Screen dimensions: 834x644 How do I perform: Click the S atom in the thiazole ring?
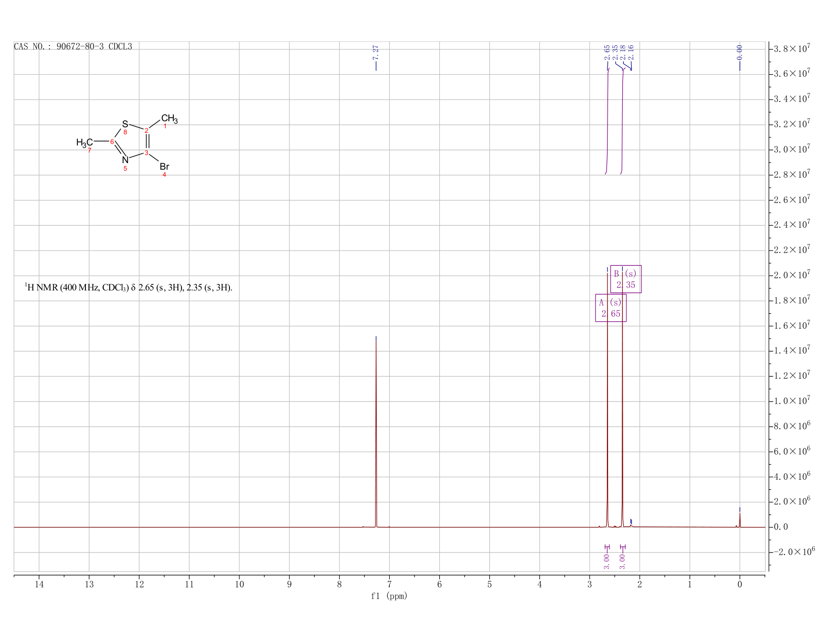125,124
